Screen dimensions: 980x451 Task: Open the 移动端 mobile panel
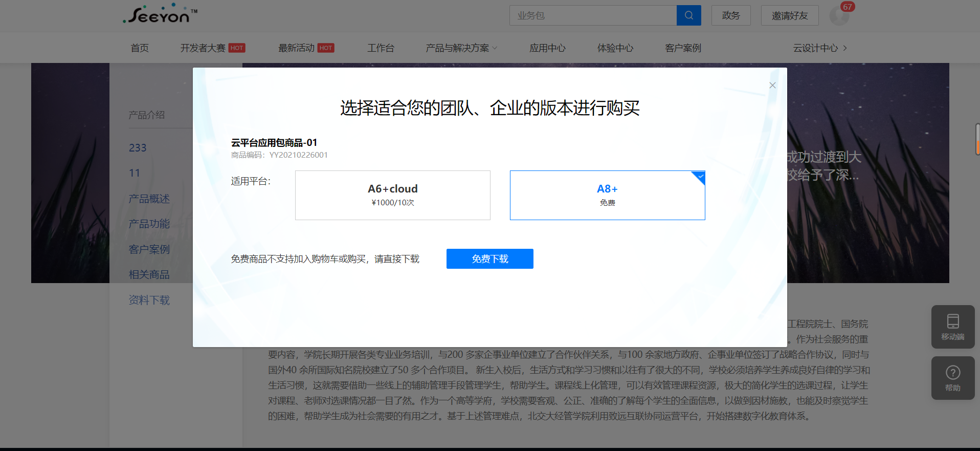coord(953,327)
